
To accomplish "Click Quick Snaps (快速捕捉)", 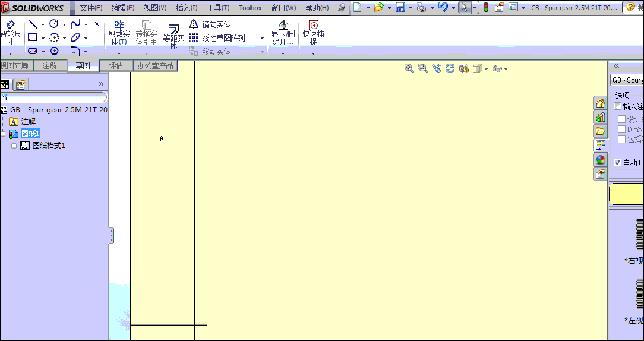I will (313, 33).
